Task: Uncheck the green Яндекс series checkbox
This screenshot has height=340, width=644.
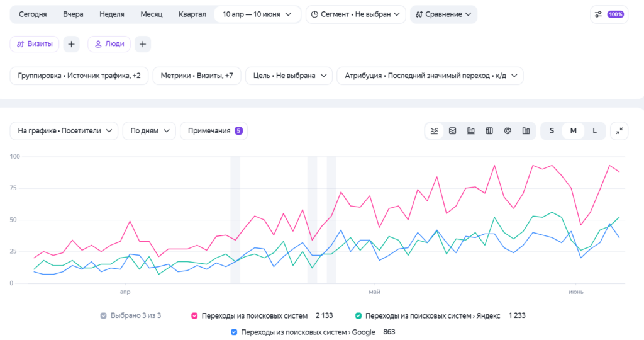Action: [358, 315]
